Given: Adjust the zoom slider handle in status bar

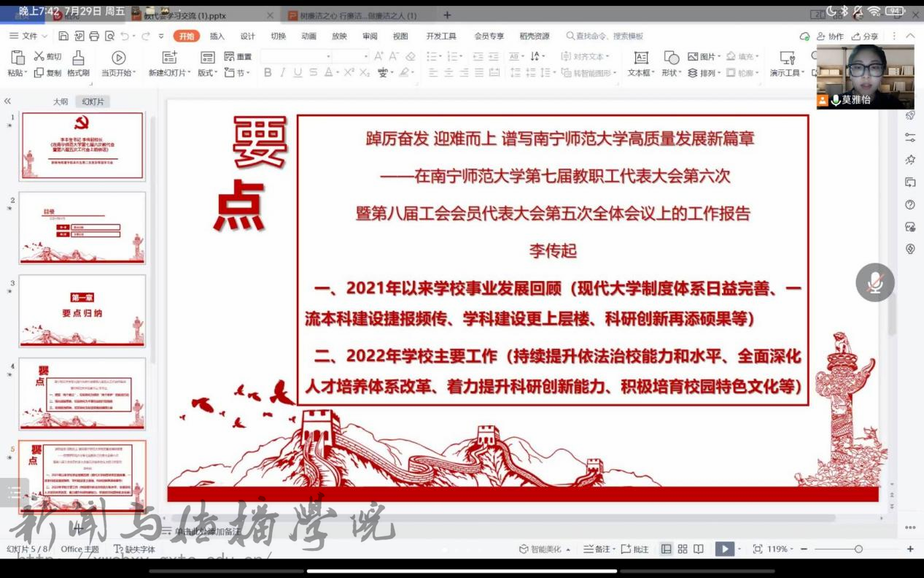Looking at the screenshot, I should point(858,549).
